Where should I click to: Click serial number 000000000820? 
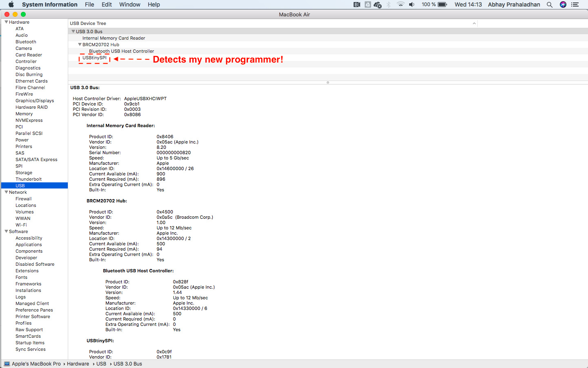pyautogui.click(x=174, y=153)
